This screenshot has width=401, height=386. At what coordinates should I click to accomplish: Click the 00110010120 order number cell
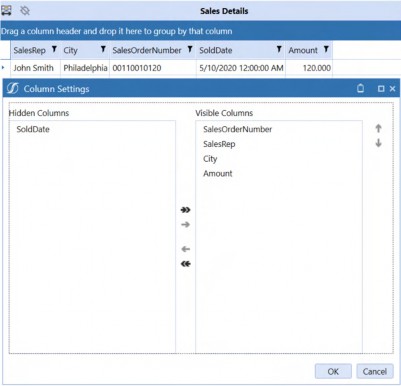[x=153, y=68]
